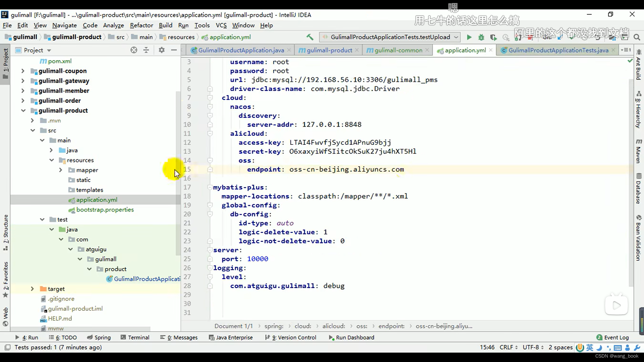Image resolution: width=644 pixels, height=362 pixels.
Task: Click the Build Project hammer icon
Action: tap(310, 37)
